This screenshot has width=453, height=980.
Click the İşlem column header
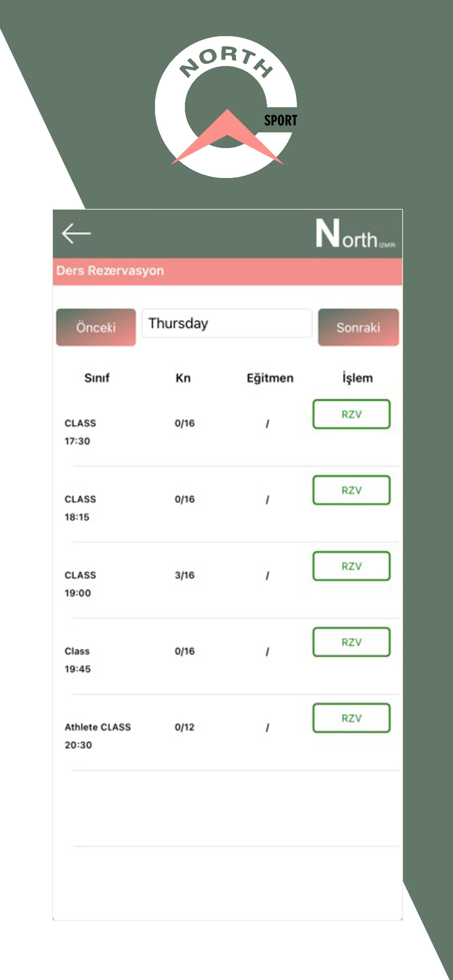pyautogui.click(x=357, y=378)
